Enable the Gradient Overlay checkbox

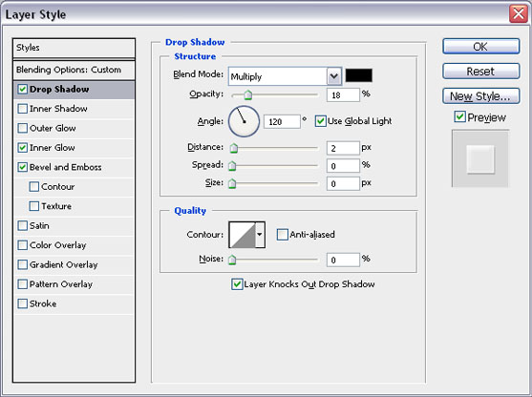22,264
